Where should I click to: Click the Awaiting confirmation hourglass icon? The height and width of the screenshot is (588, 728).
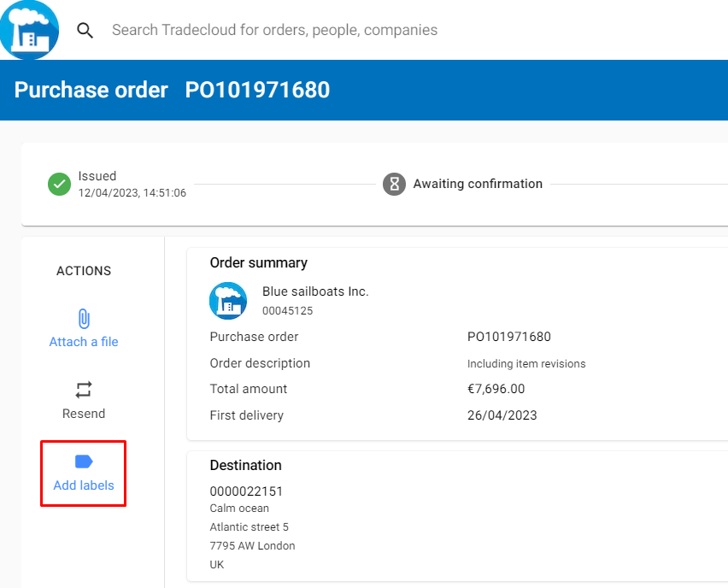coord(394,184)
